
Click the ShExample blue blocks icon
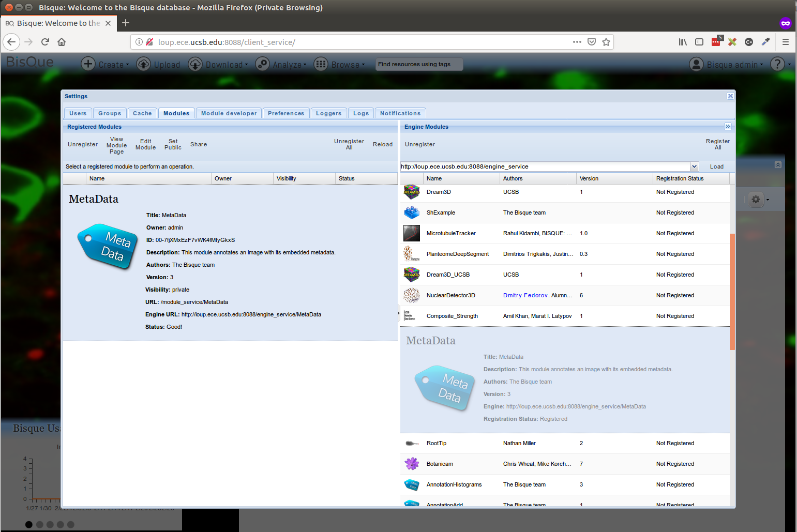pos(412,213)
